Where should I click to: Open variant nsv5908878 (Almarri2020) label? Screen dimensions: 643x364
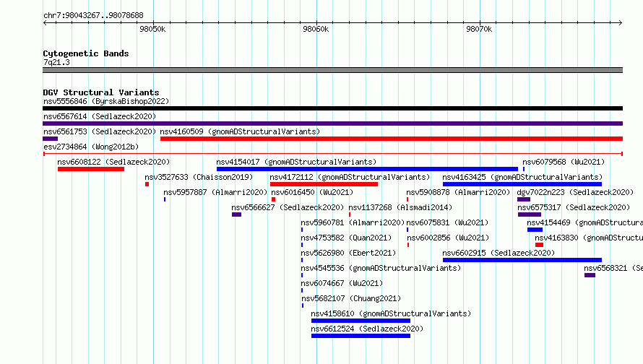(x=458, y=192)
